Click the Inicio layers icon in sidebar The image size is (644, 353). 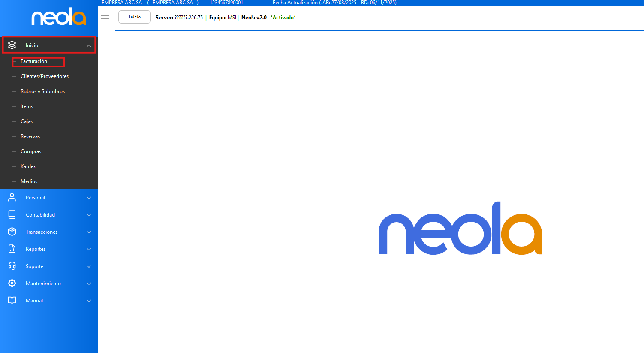(12, 45)
